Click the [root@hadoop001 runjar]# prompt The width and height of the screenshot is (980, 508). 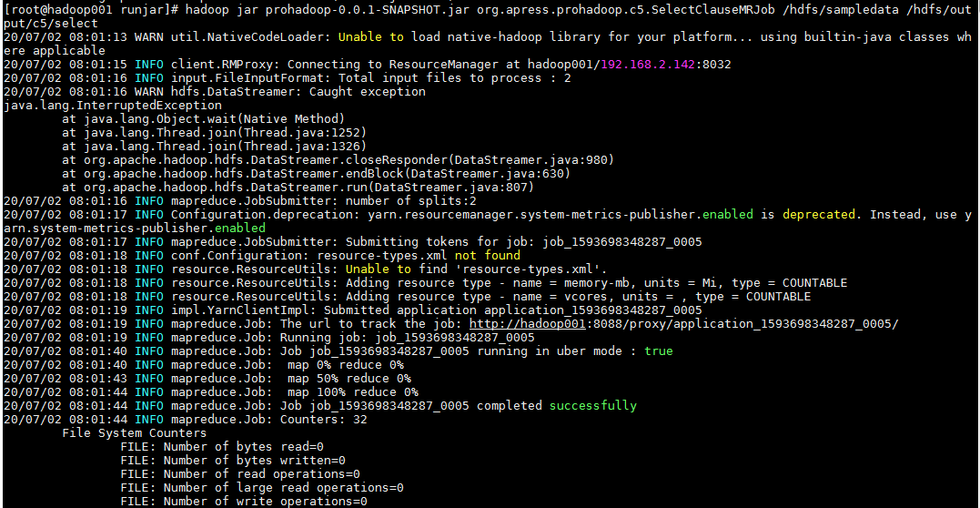click(x=91, y=9)
